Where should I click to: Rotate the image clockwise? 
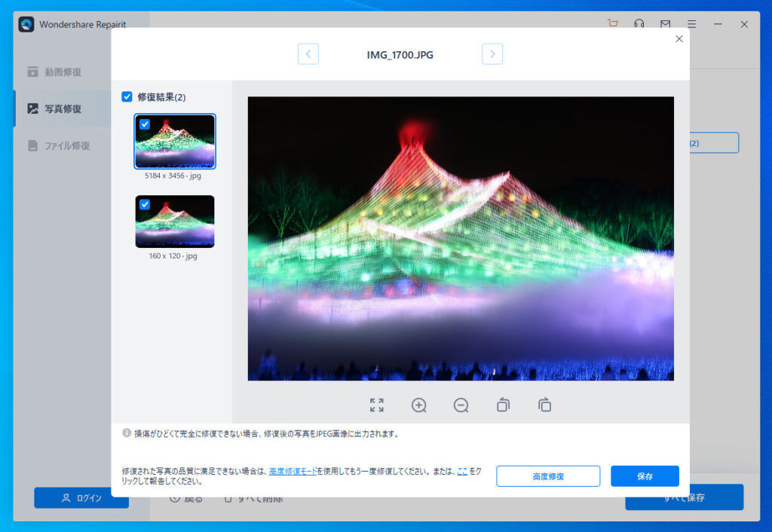click(x=544, y=405)
